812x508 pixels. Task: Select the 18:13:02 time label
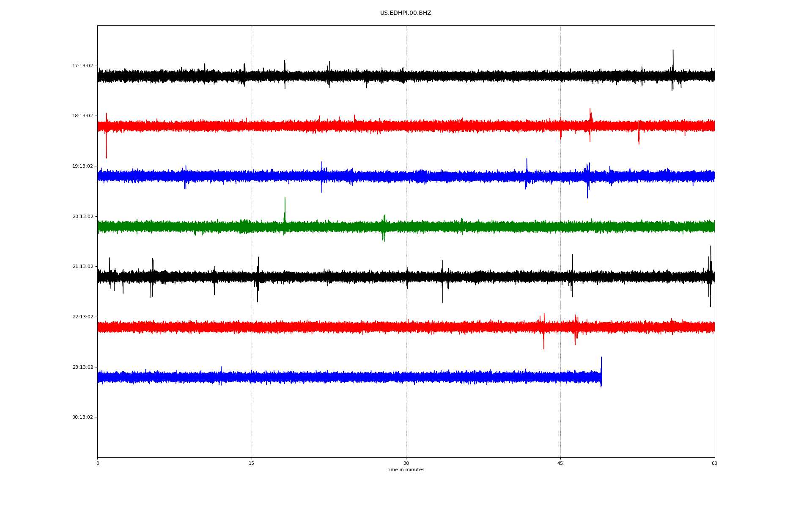82,116
